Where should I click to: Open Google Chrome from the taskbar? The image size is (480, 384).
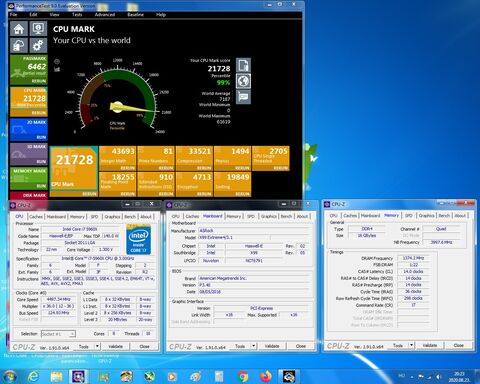[243, 377]
